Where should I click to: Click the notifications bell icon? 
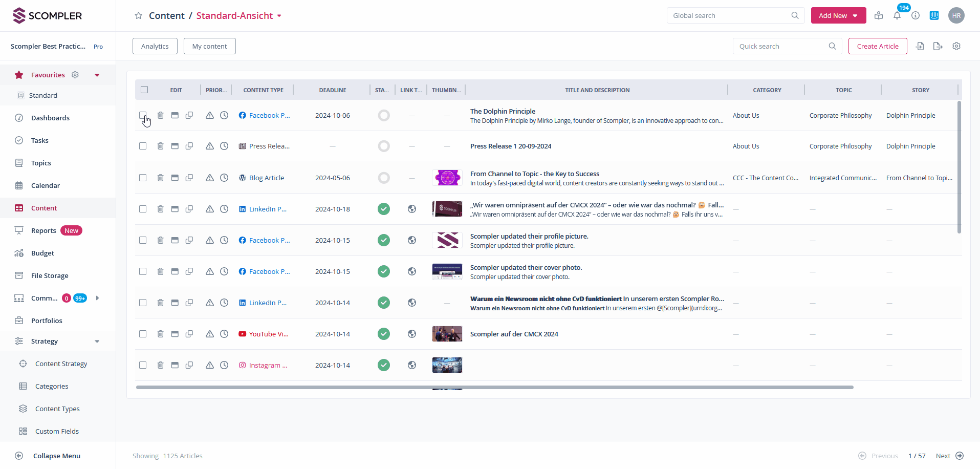[897, 16]
